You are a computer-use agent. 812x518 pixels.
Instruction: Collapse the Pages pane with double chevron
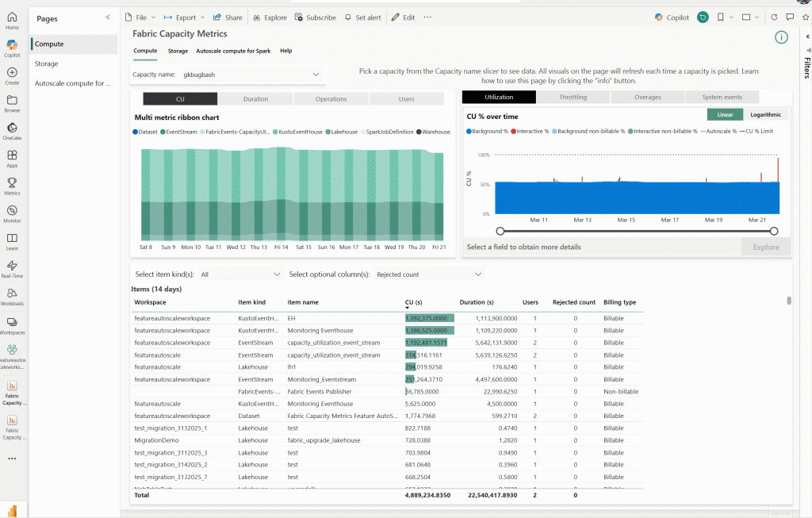point(108,17)
